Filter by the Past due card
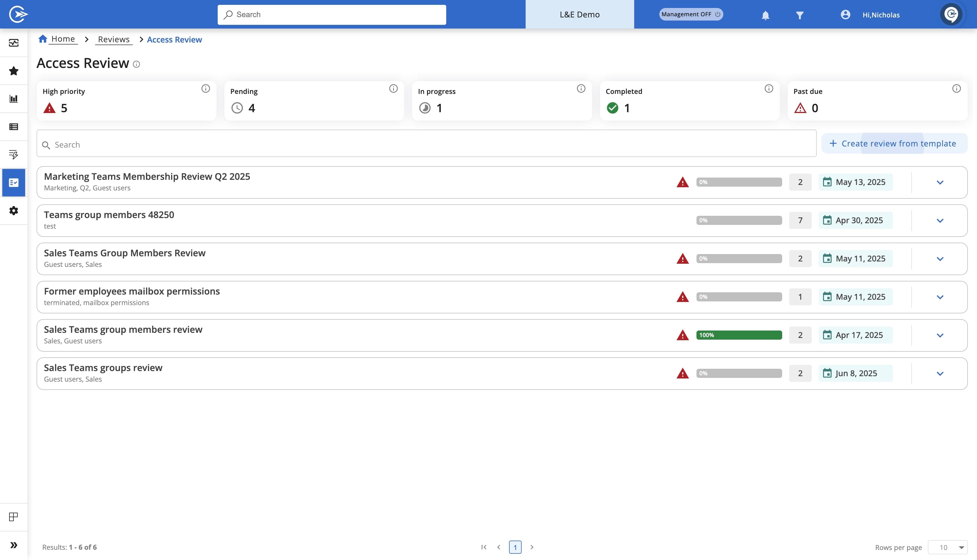This screenshot has height=560, width=977. (x=878, y=101)
